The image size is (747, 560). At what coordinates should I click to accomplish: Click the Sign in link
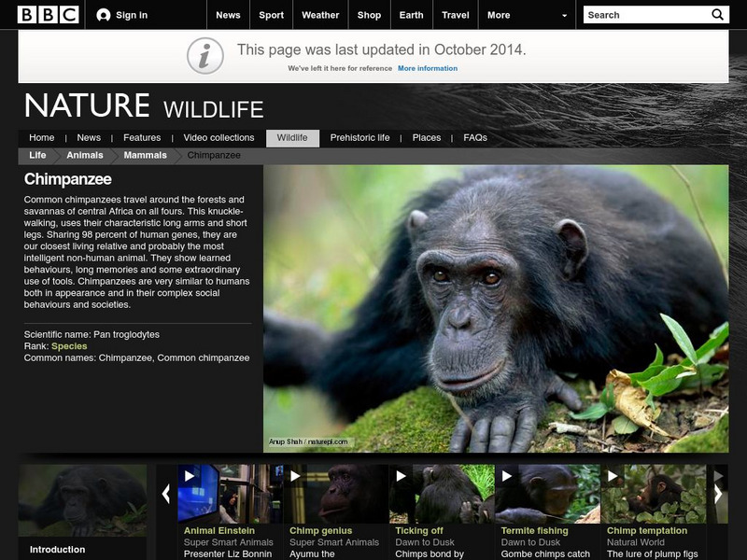coord(132,15)
